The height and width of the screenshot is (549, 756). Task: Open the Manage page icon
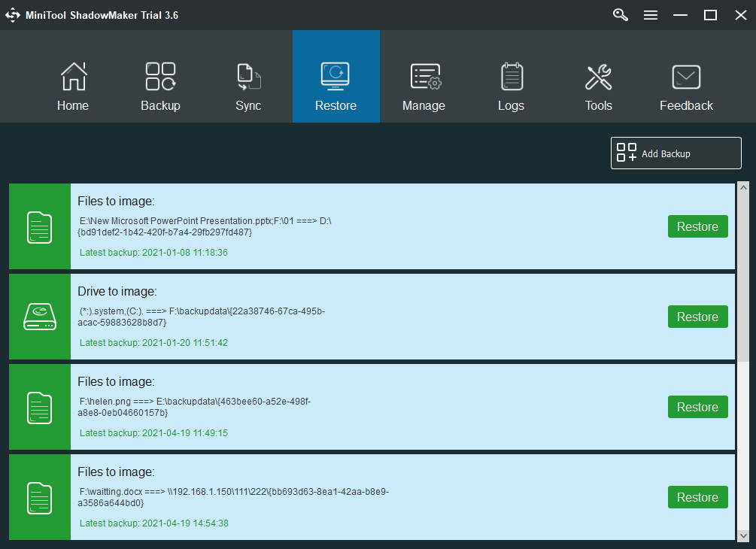425,77
